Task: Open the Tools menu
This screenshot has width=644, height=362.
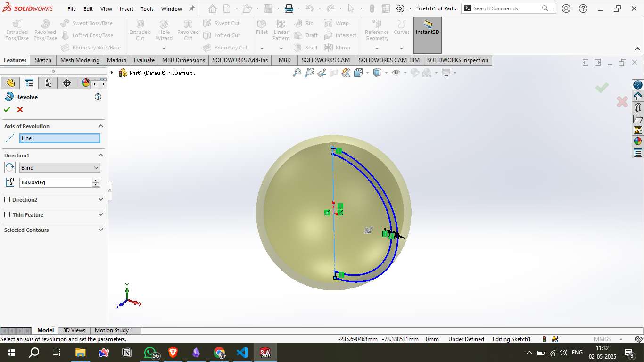Action: pyautogui.click(x=147, y=9)
